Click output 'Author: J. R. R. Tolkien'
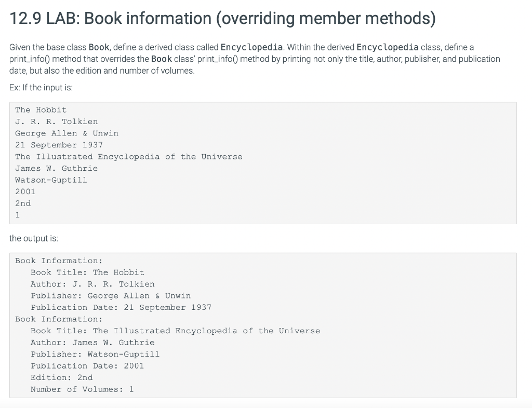Viewport: 532px width, 408px height. (x=92, y=284)
